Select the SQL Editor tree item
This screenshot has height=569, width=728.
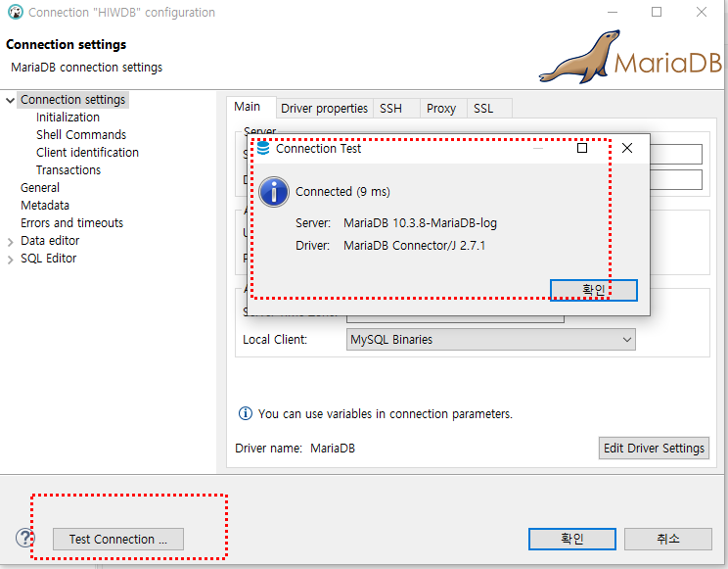(x=48, y=259)
